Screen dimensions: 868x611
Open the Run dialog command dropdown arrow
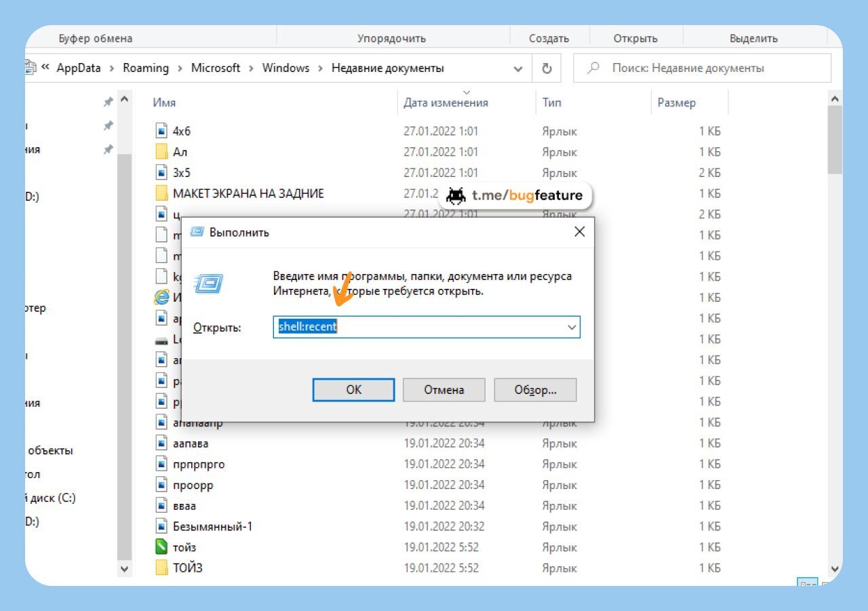pos(571,327)
